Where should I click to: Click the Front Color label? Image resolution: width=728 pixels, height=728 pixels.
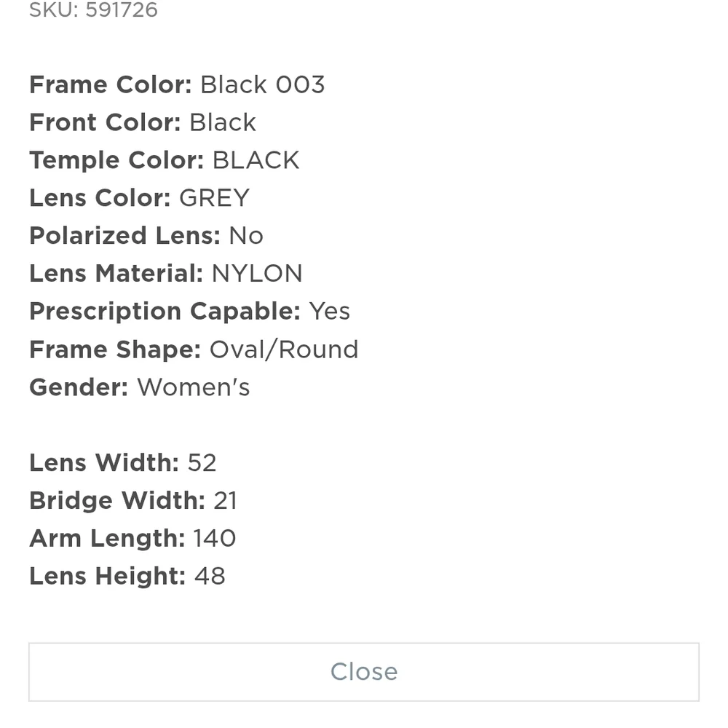tap(105, 122)
